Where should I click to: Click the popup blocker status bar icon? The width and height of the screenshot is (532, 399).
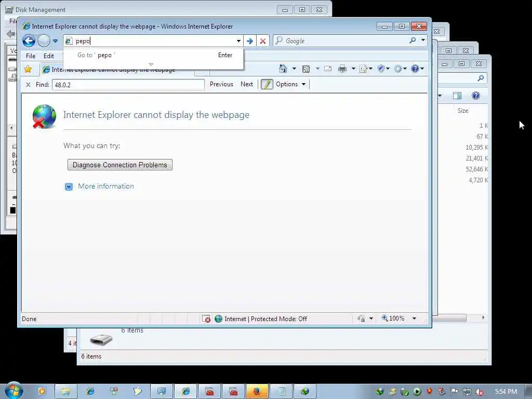click(206, 319)
